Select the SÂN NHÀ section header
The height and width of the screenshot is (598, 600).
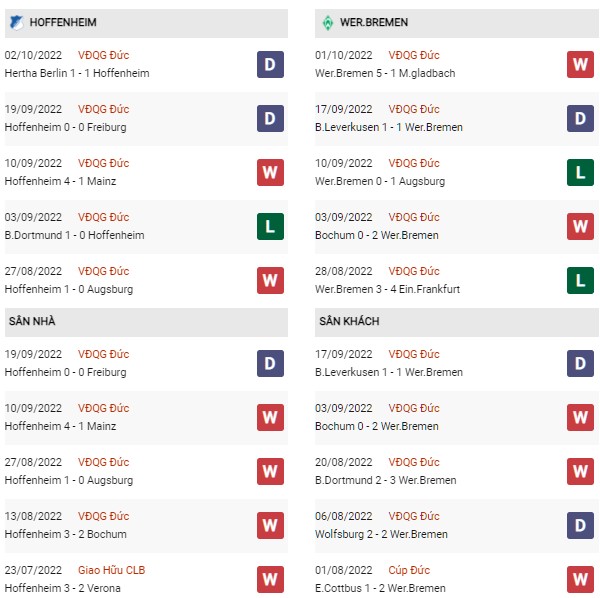click(146, 322)
